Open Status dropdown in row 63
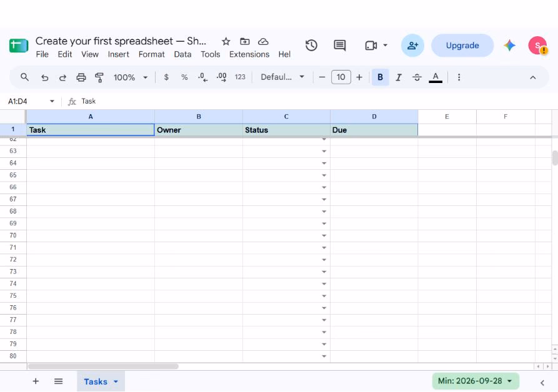This screenshot has width=558, height=392. pos(324,152)
